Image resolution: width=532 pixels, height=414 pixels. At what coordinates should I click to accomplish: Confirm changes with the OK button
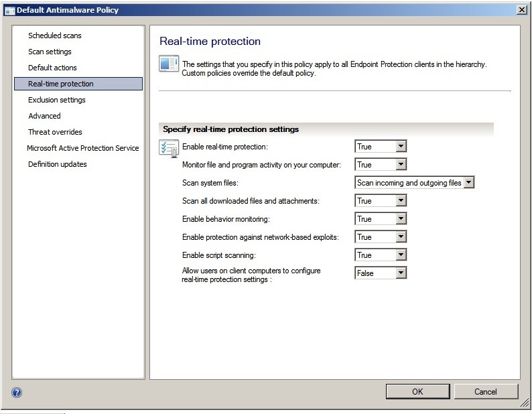pos(417,392)
